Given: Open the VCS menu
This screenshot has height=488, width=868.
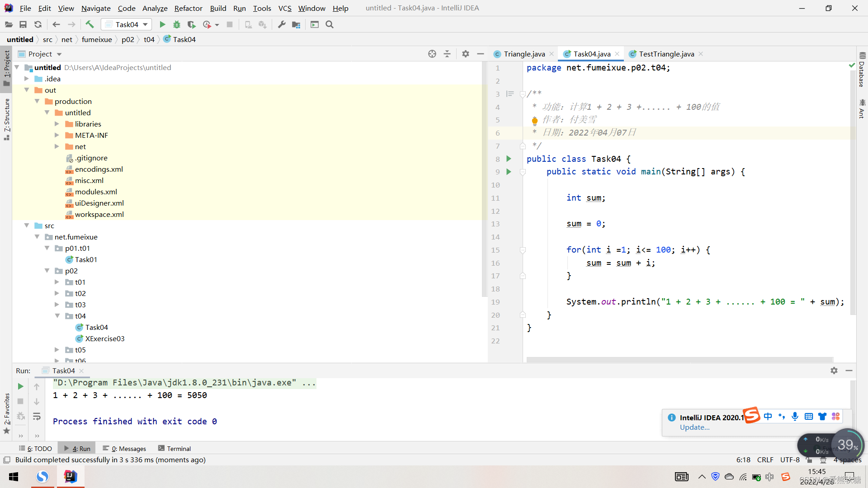Looking at the screenshot, I should [285, 8].
